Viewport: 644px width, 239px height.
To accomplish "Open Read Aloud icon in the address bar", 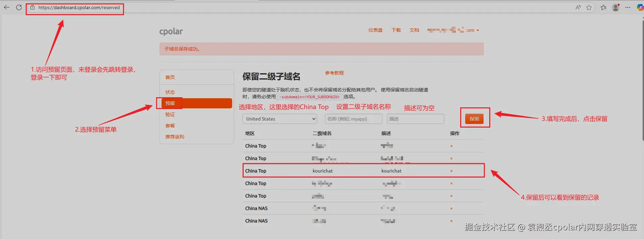I will 578,7.
